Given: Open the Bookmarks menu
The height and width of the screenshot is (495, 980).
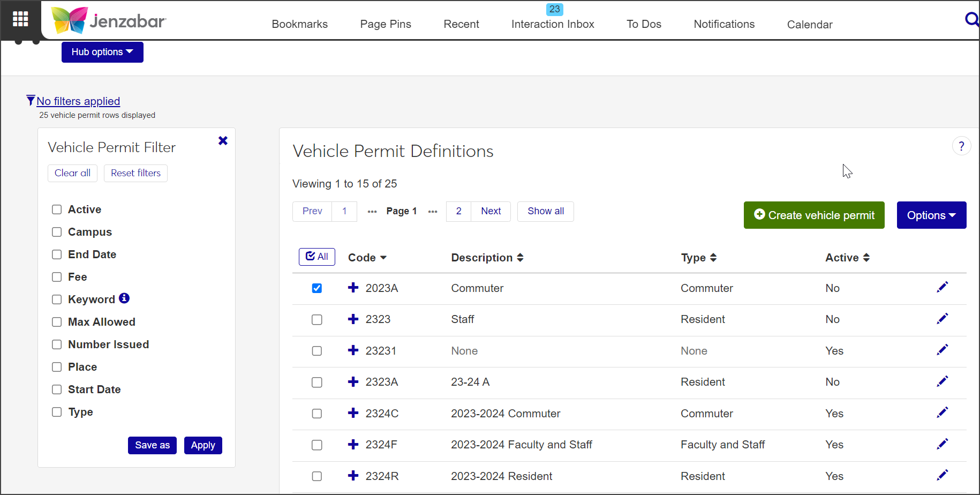Looking at the screenshot, I should tap(299, 24).
